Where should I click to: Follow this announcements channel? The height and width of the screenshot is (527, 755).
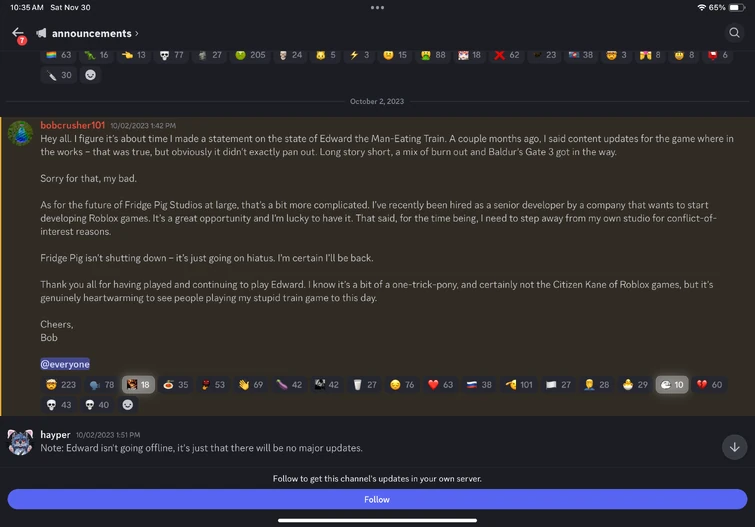pyautogui.click(x=377, y=500)
